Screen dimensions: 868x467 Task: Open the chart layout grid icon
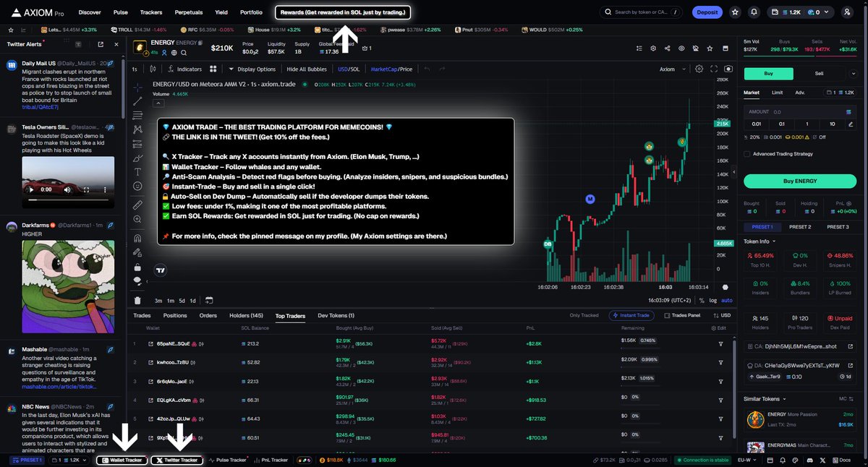pos(213,69)
